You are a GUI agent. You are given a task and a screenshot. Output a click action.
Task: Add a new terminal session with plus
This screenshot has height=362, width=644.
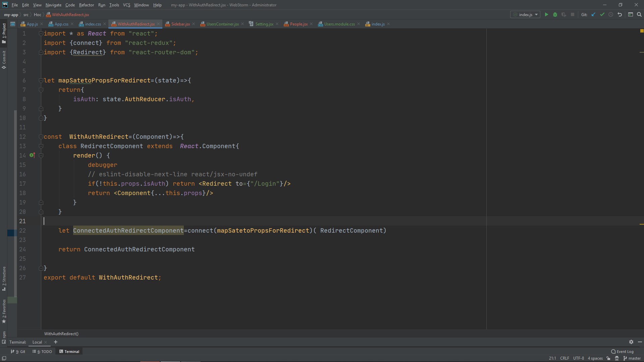pos(56,342)
